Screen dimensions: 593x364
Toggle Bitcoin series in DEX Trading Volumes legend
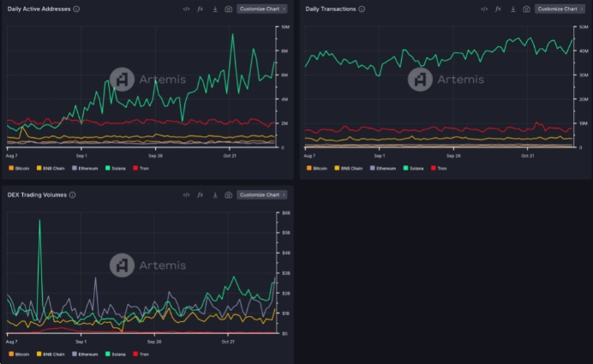point(19,355)
